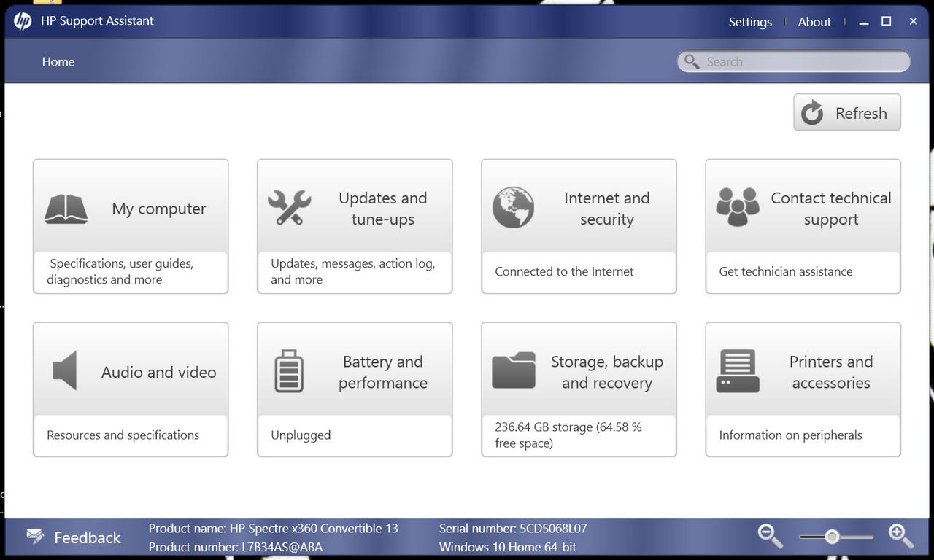Click the Contact technical support people icon

click(737, 207)
